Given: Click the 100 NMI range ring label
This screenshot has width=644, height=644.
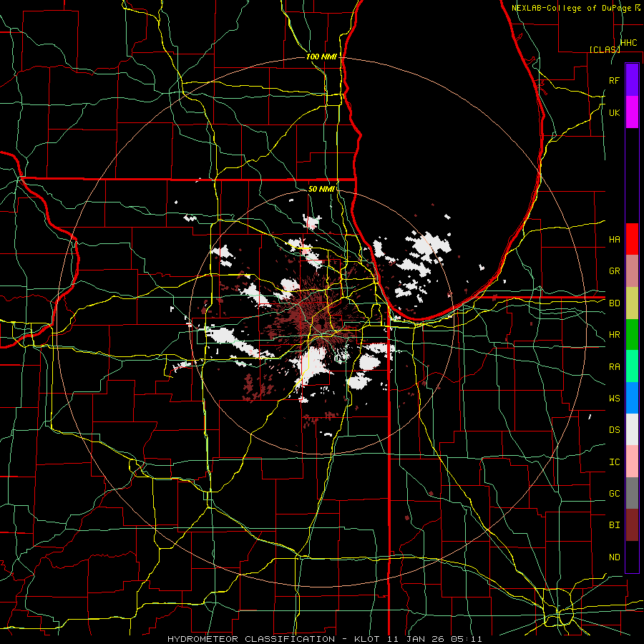Looking at the screenshot, I should (321, 57).
